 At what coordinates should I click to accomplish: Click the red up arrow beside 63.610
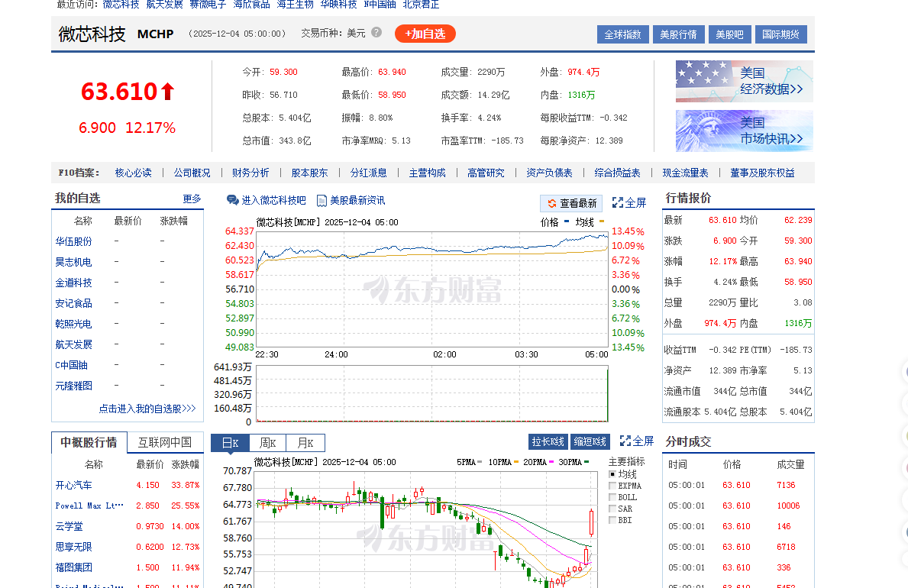coord(168,92)
